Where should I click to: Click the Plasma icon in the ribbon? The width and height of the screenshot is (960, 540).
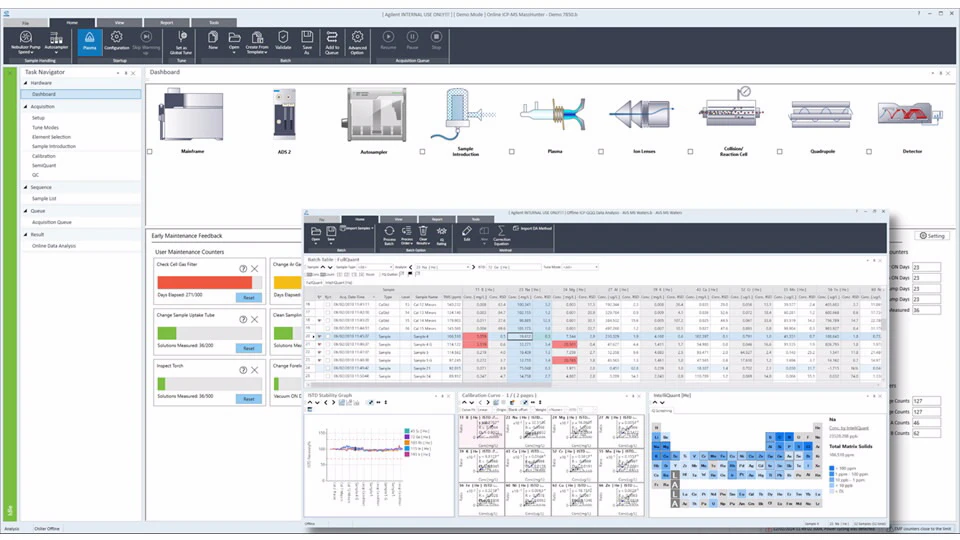tap(89, 40)
